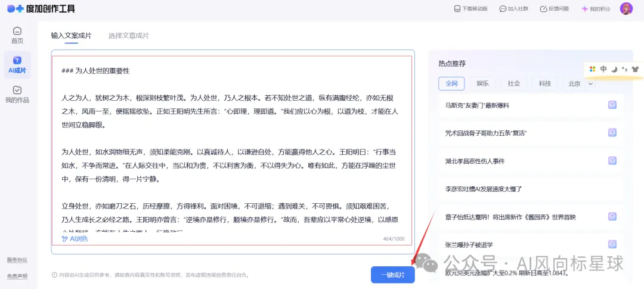Click the 一键成片 button
Image resolution: width=644 pixels, height=289 pixels.
click(392, 275)
